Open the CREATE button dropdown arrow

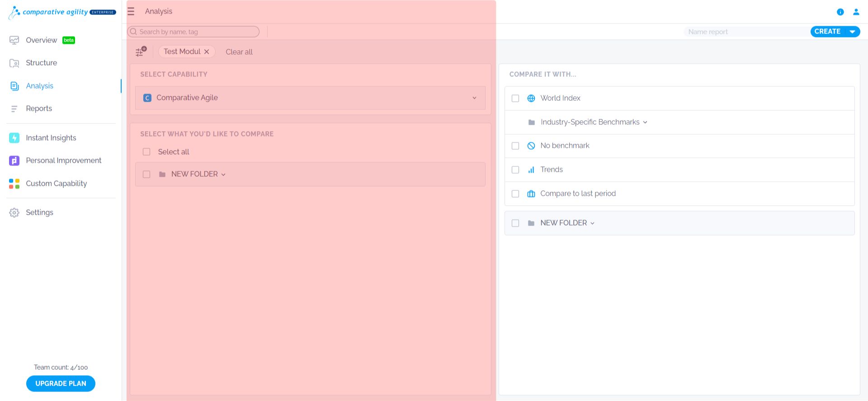(852, 32)
